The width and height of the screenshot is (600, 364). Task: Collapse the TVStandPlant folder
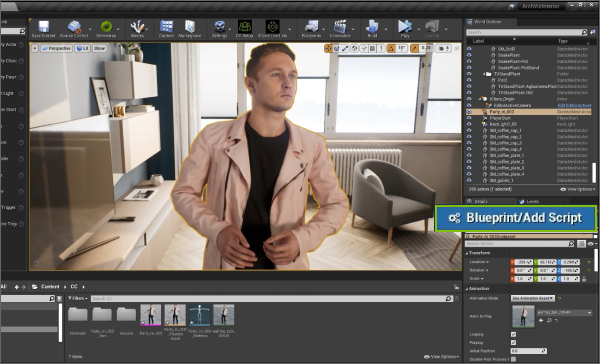coord(484,74)
